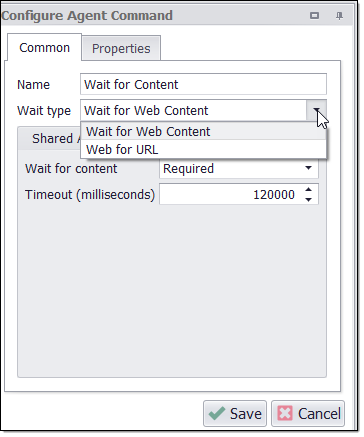Decrease the Timeout value with down arrow
The width and height of the screenshot is (364, 437).
(x=308, y=199)
